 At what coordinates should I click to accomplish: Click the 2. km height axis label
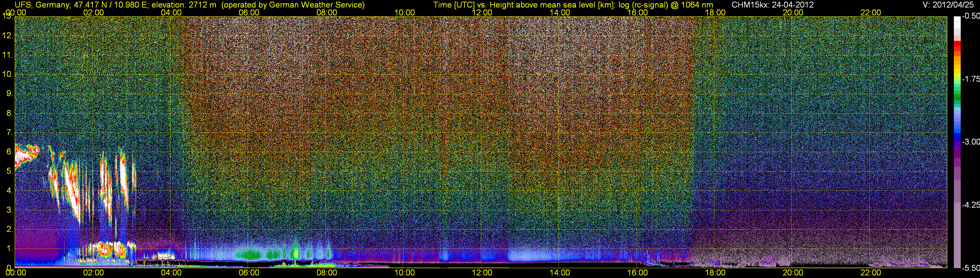click(9, 229)
